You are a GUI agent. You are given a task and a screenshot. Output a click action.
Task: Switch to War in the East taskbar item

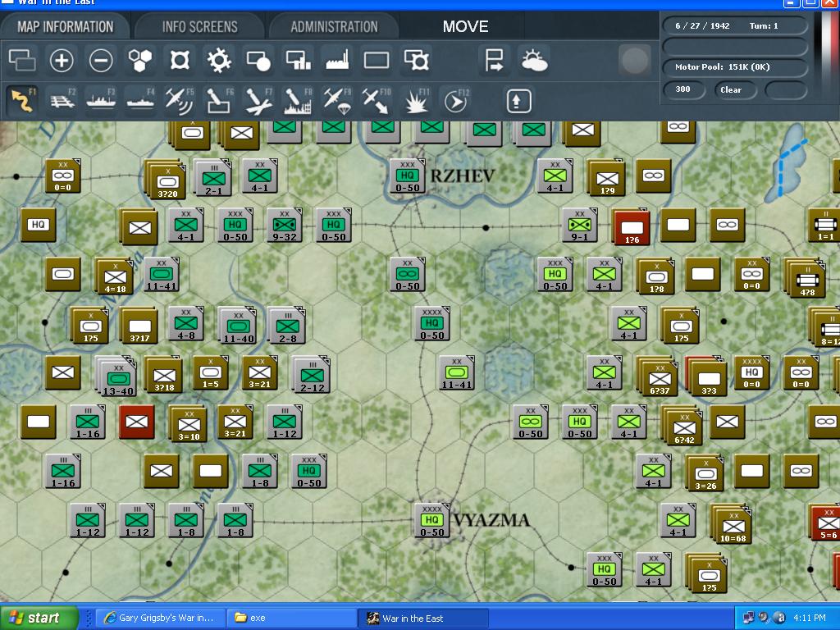423,619
